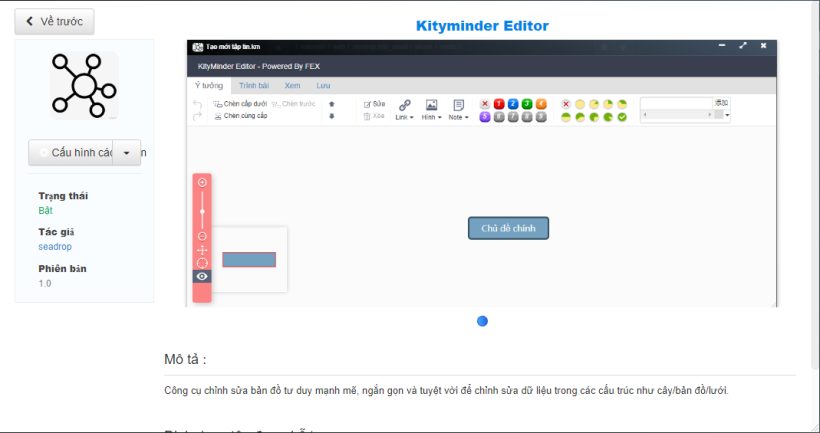This screenshot has width=820, height=433.
Task: Switch to the Trình bài tab
Action: tap(254, 85)
